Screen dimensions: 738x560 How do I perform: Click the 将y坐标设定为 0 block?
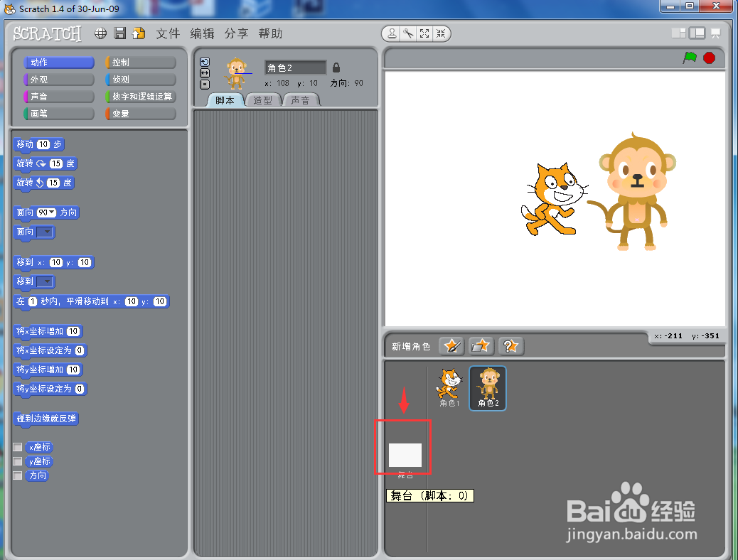coord(50,389)
